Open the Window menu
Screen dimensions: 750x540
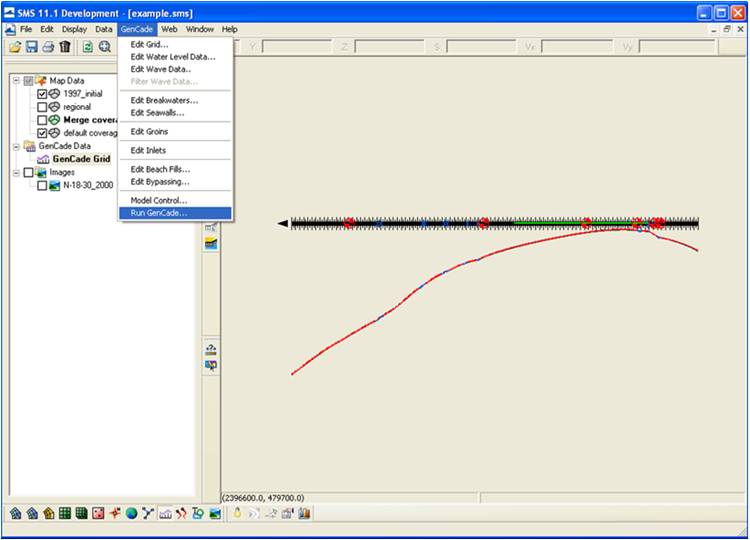point(200,29)
